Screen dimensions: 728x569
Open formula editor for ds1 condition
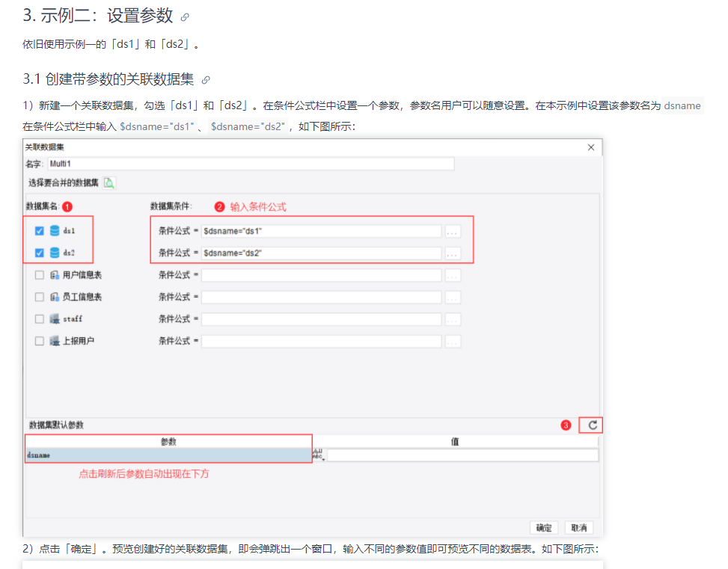tap(453, 231)
